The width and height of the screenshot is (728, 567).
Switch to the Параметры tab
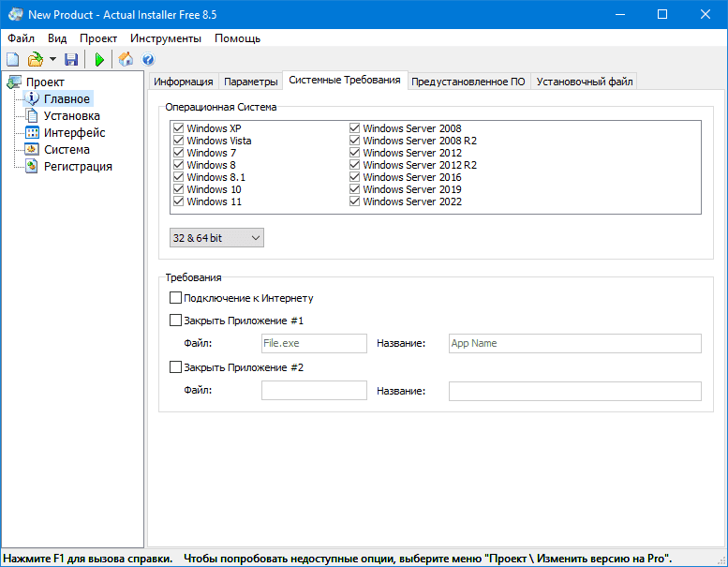(x=251, y=82)
